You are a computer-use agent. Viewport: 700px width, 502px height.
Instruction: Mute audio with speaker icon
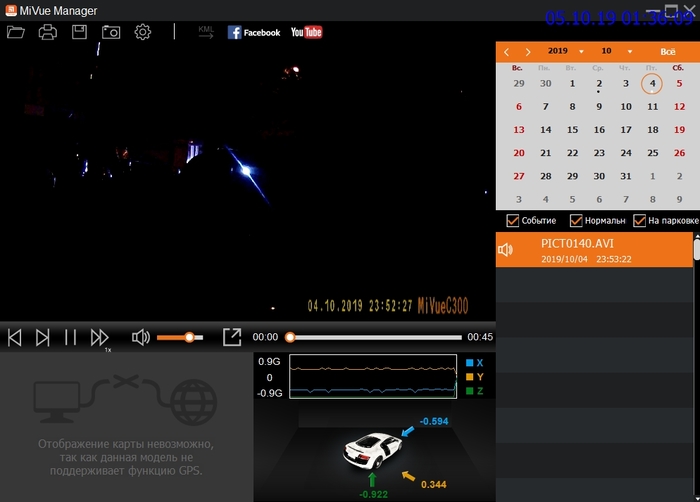click(x=141, y=337)
